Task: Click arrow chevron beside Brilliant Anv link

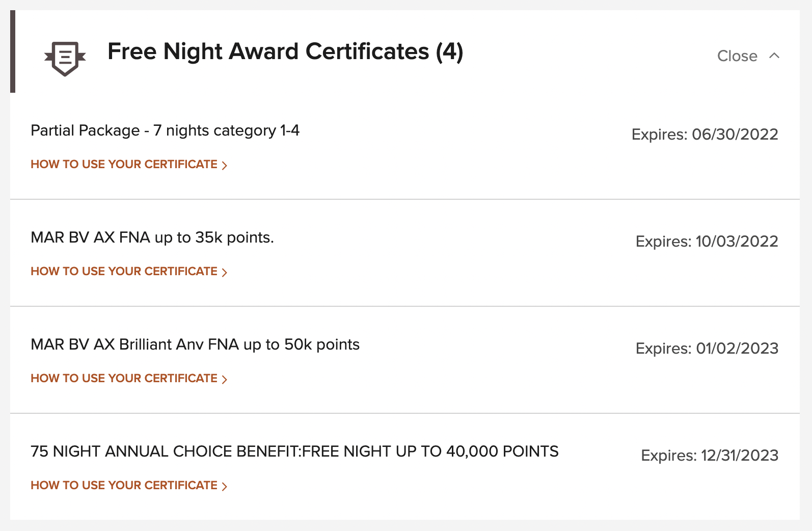Action: tap(225, 379)
